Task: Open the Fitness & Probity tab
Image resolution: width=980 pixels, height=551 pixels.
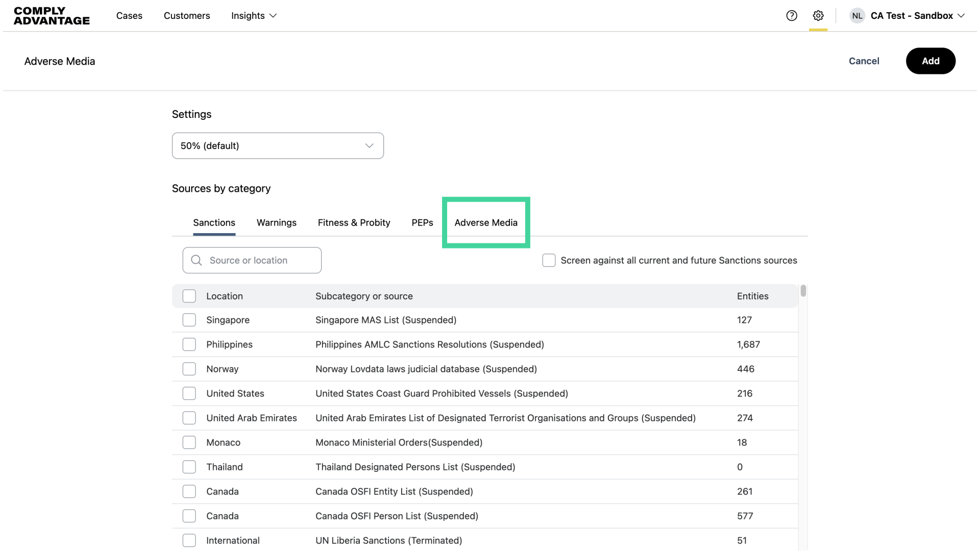Action: coord(354,222)
